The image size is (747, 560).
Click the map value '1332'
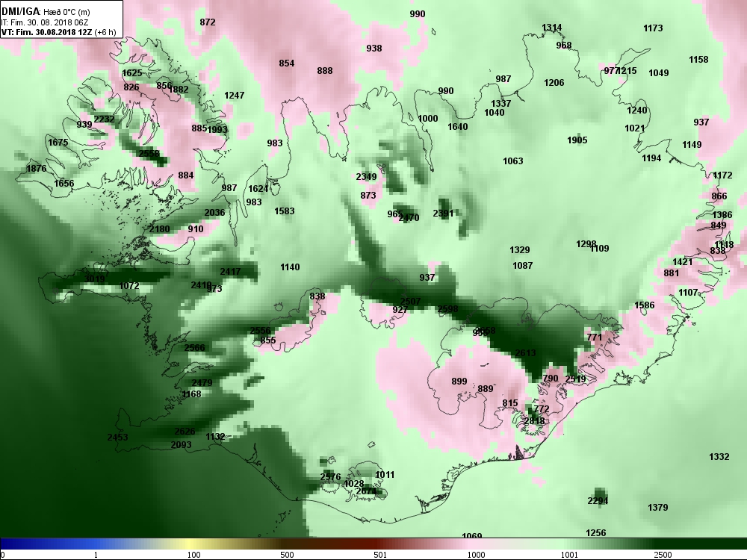point(719,457)
